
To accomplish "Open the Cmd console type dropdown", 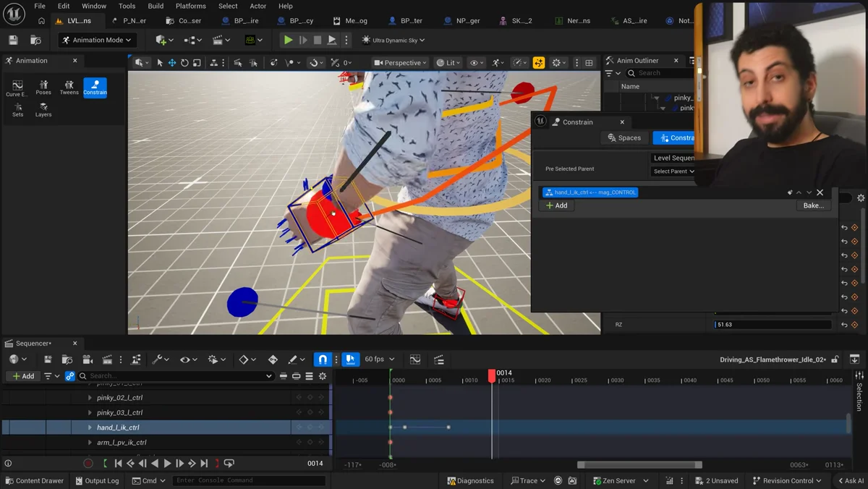I will (x=149, y=480).
